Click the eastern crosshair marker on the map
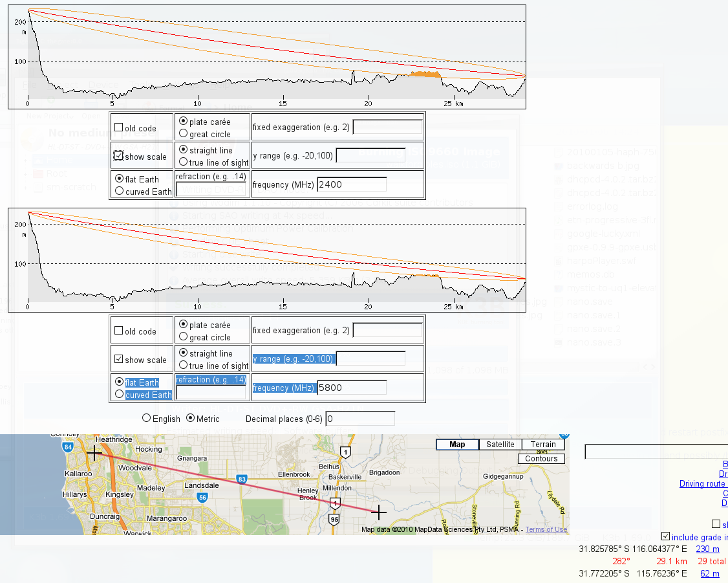 pos(379,512)
